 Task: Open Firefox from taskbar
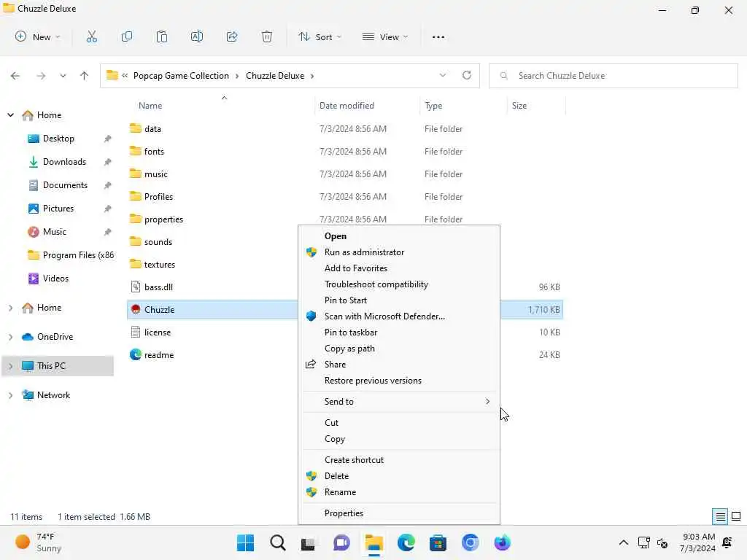pos(502,542)
